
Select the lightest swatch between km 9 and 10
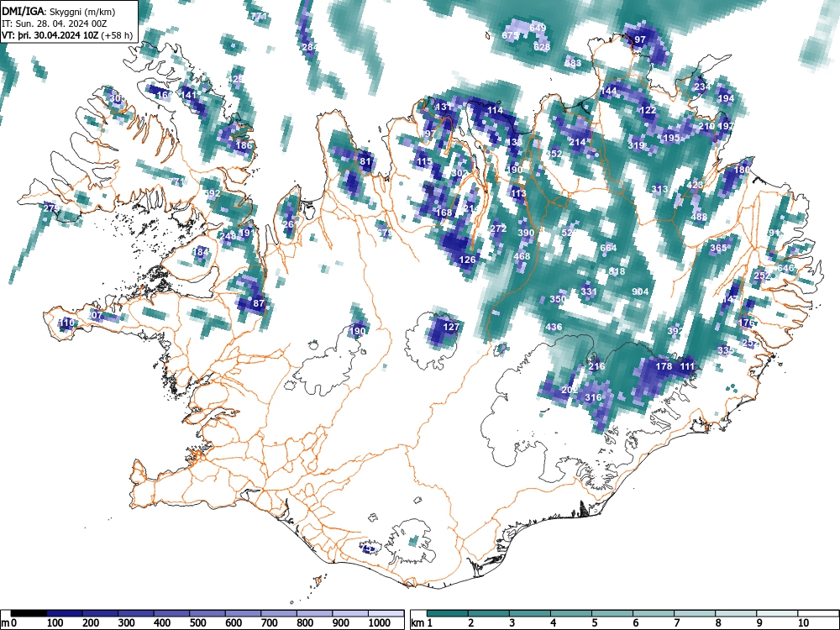click(777, 613)
